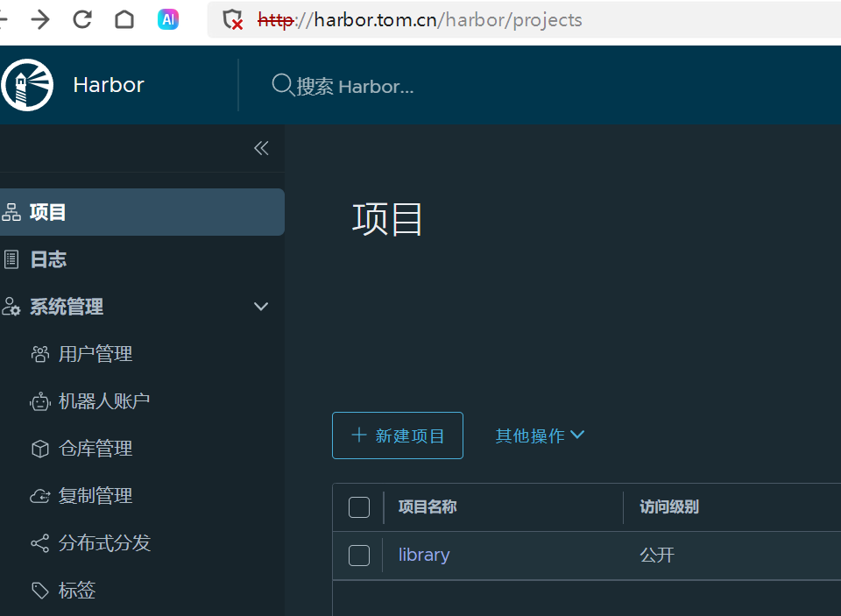Click the 新建项目 button
This screenshot has width=841, height=616.
point(398,435)
